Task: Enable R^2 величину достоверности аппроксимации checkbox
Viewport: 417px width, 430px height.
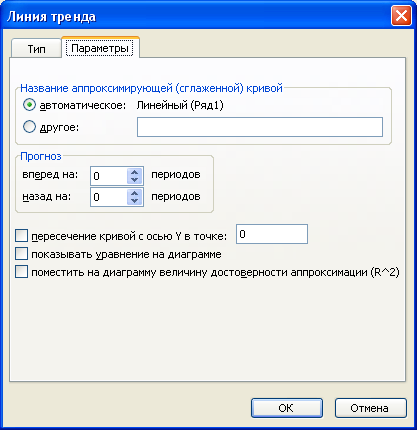Action: point(21,272)
